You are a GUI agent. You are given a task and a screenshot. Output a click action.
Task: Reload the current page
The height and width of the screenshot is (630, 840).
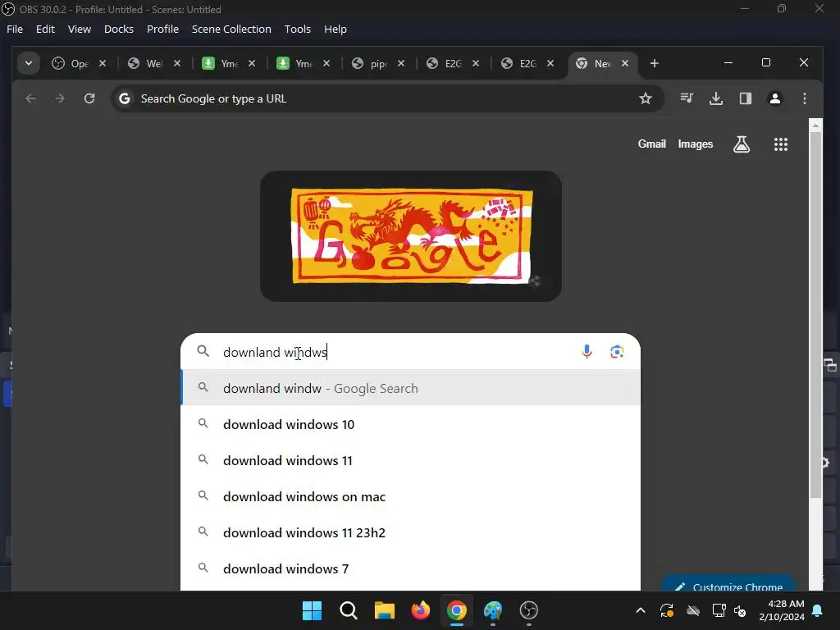point(89,98)
